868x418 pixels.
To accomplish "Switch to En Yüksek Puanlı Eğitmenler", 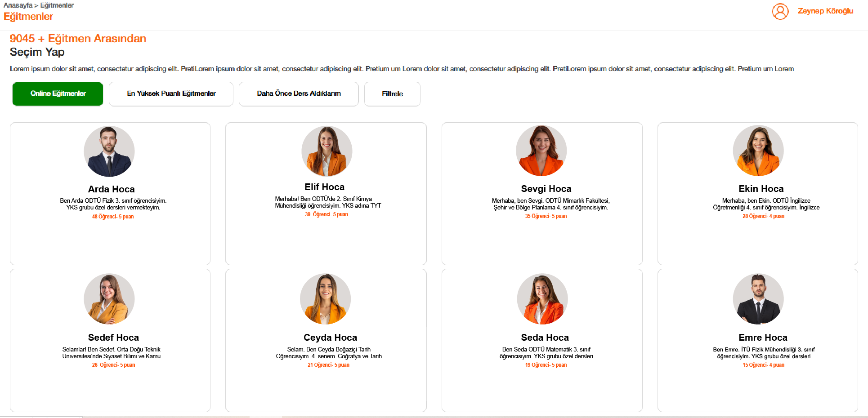I will [x=171, y=94].
